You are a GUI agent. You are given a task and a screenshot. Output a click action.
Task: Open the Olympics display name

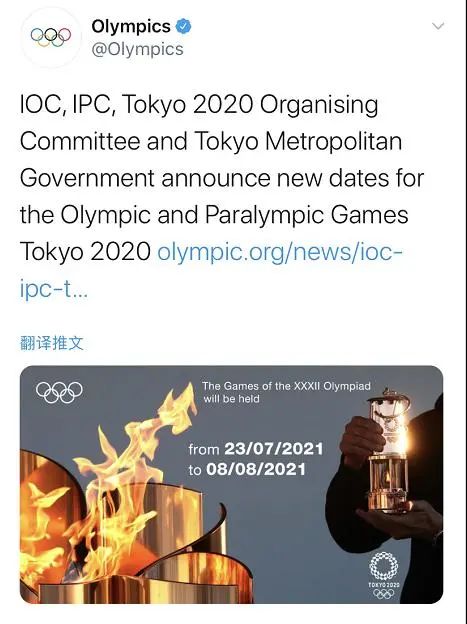tap(131, 26)
